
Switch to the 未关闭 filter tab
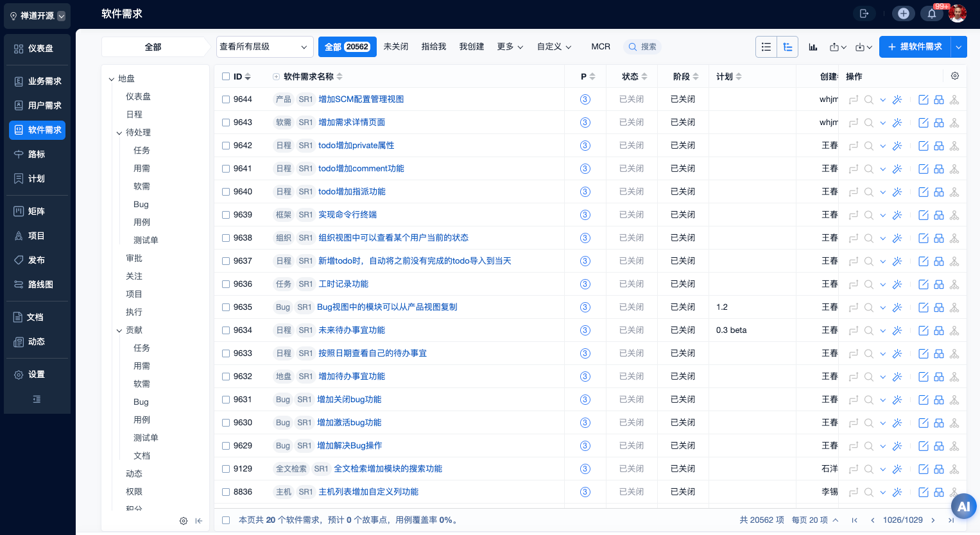(396, 47)
